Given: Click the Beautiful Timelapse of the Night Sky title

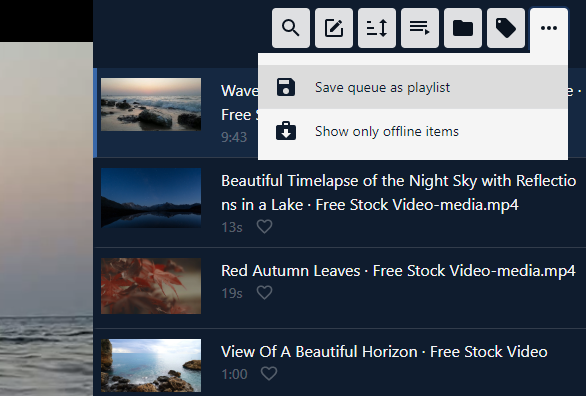Looking at the screenshot, I should pyautogui.click(x=398, y=193).
